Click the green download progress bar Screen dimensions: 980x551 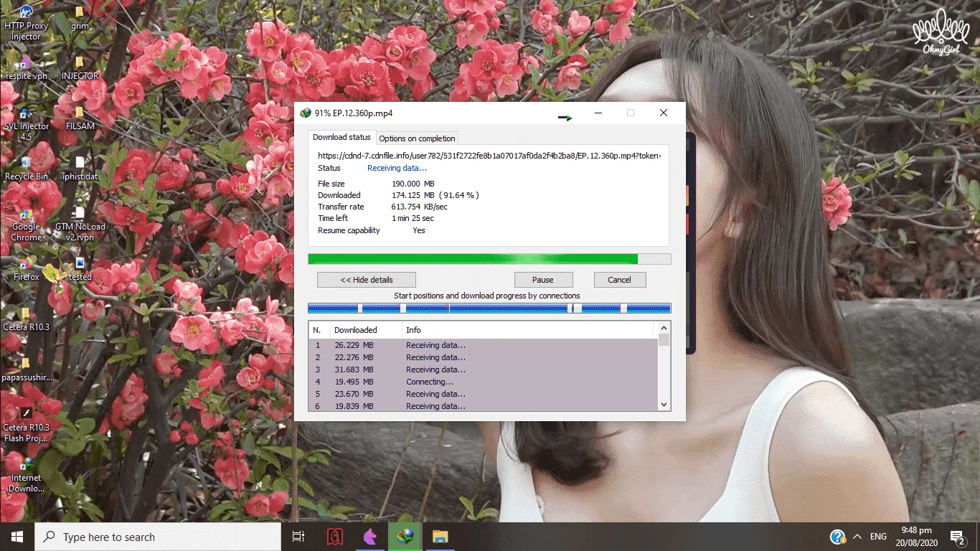(489, 259)
